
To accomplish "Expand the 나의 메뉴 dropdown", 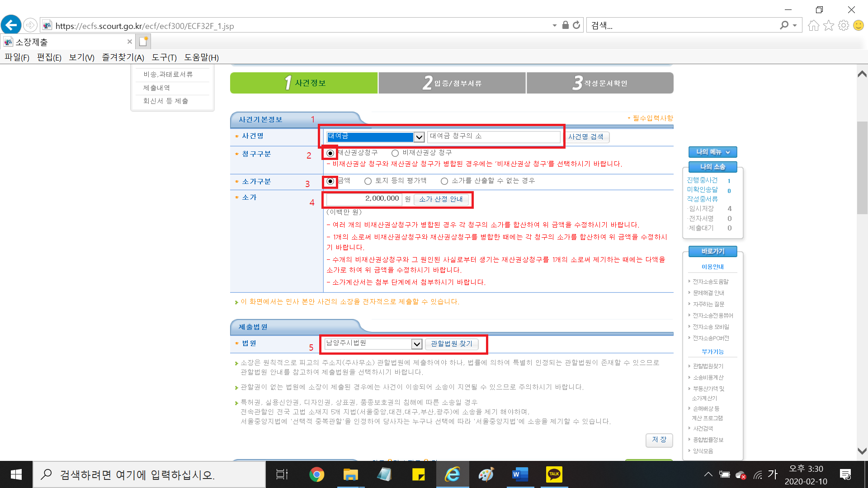I will [x=712, y=152].
